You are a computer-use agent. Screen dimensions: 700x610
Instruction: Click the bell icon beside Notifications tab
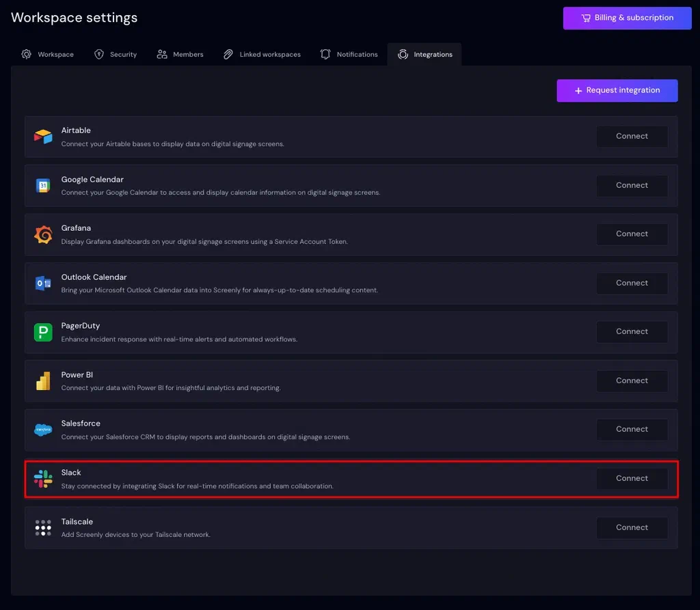point(325,55)
